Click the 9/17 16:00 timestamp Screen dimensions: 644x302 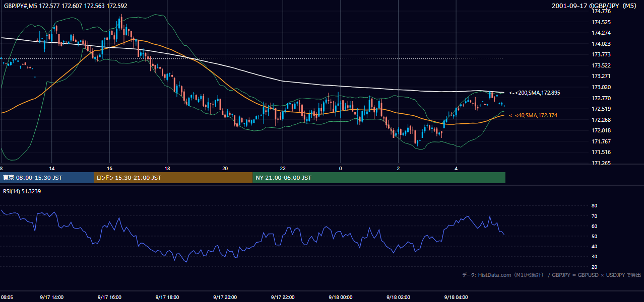(109, 297)
